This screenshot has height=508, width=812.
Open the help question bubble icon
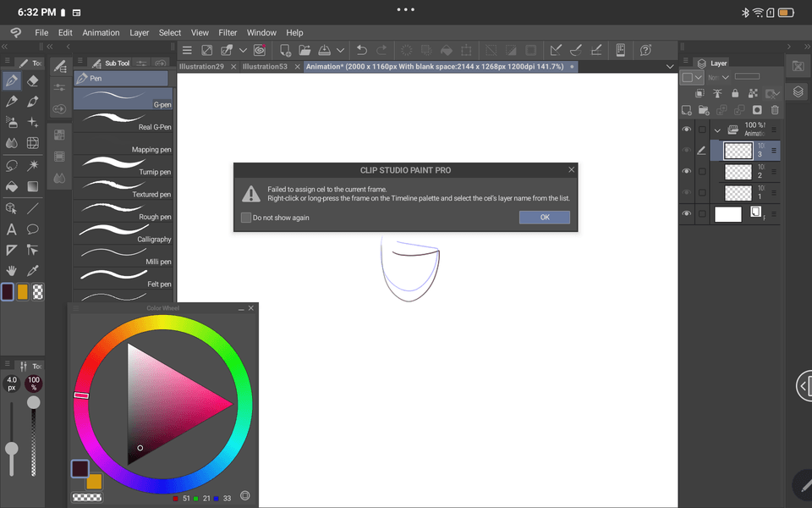(645, 50)
